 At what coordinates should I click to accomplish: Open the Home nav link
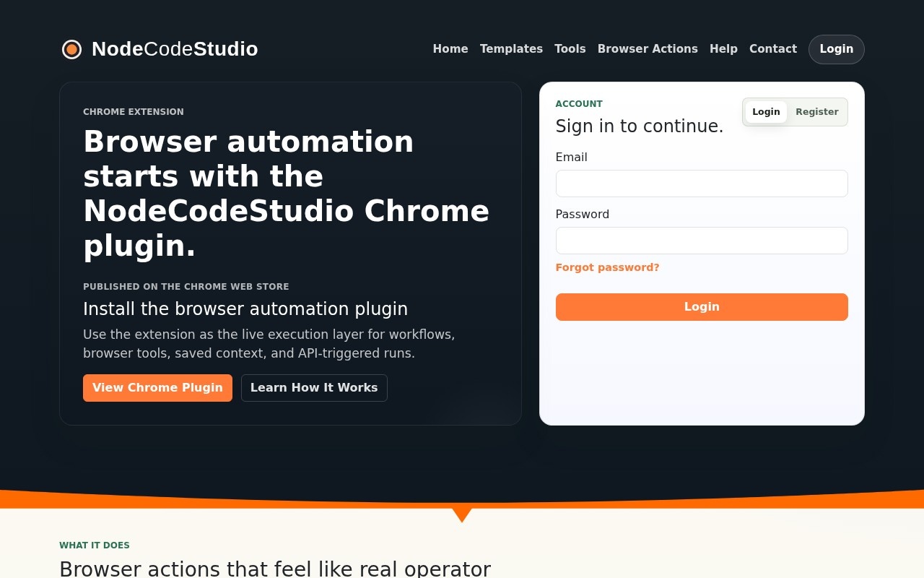tap(450, 49)
